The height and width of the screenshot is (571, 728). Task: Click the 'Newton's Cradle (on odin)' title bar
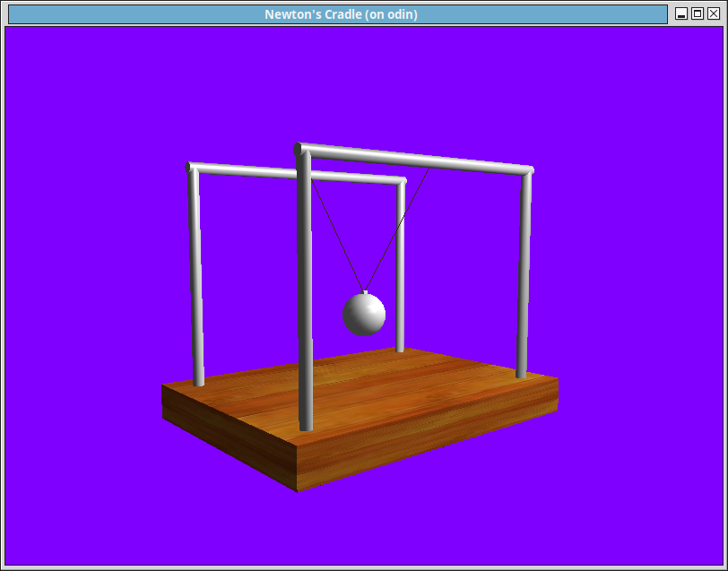[x=338, y=14]
